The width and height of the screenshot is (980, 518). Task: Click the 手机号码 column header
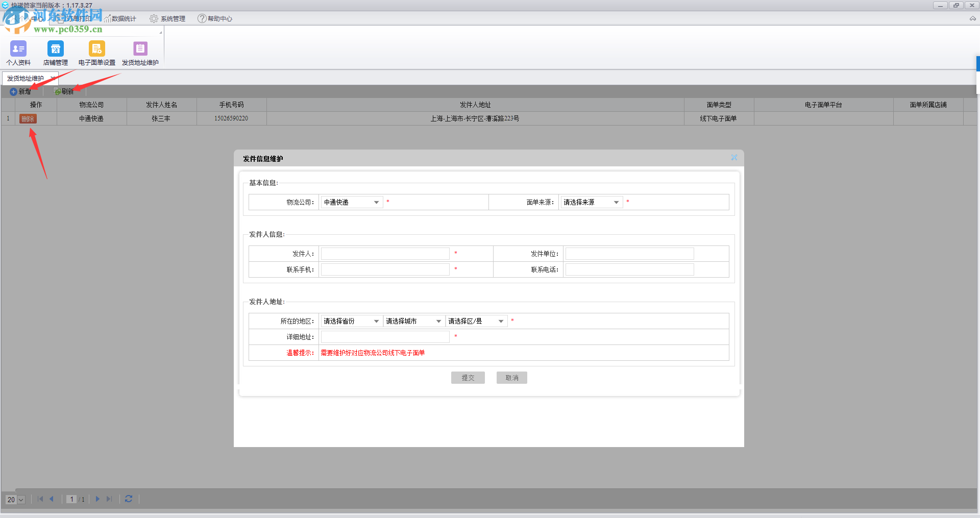tap(232, 105)
